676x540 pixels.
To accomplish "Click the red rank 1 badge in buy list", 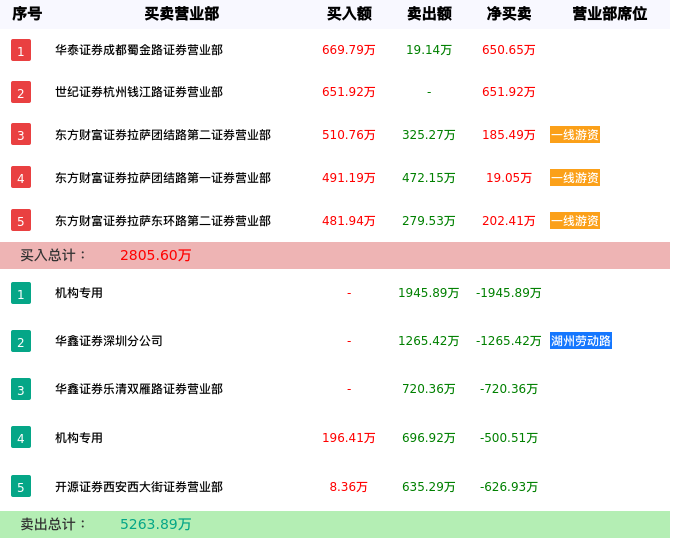I will [x=21, y=50].
